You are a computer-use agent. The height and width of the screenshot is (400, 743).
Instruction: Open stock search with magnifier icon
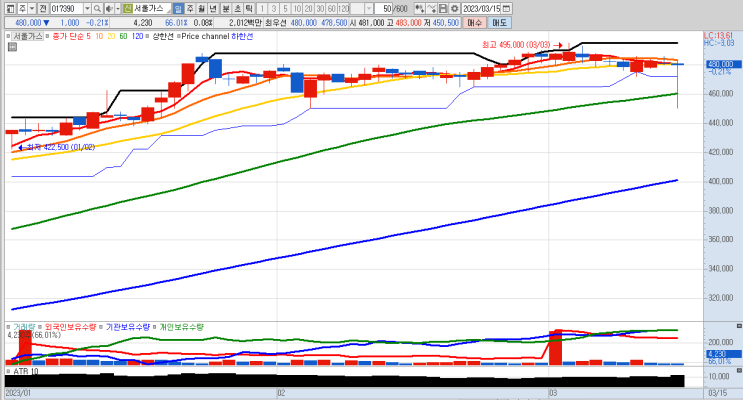point(97,9)
